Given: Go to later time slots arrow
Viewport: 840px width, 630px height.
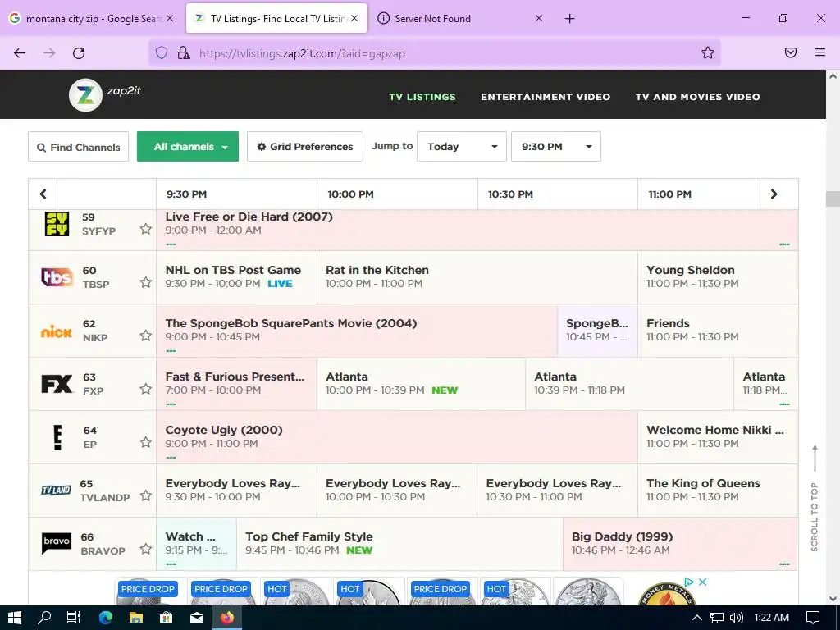Looking at the screenshot, I should pyautogui.click(x=774, y=194).
